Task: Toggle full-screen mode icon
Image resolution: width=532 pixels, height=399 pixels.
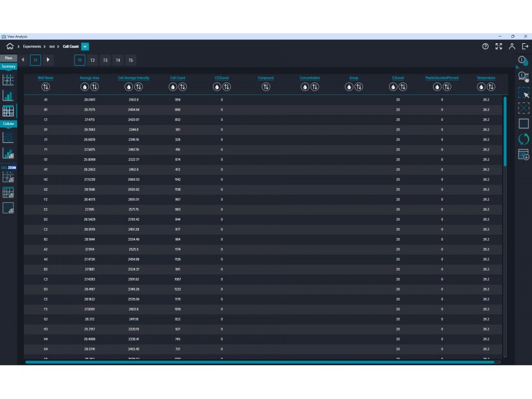Action: (x=498, y=47)
